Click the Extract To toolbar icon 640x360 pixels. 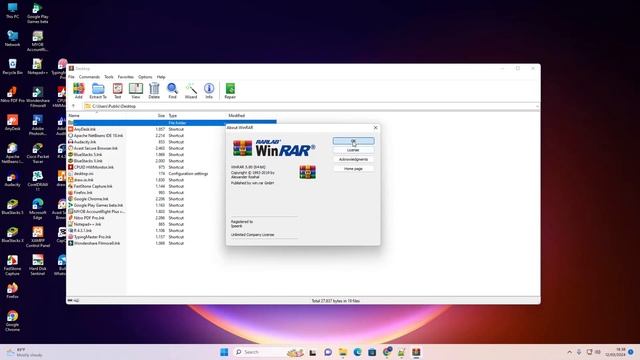tap(98, 91)
